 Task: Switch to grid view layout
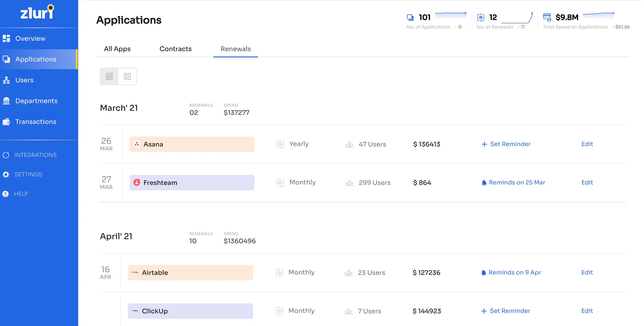pos(127,76)
